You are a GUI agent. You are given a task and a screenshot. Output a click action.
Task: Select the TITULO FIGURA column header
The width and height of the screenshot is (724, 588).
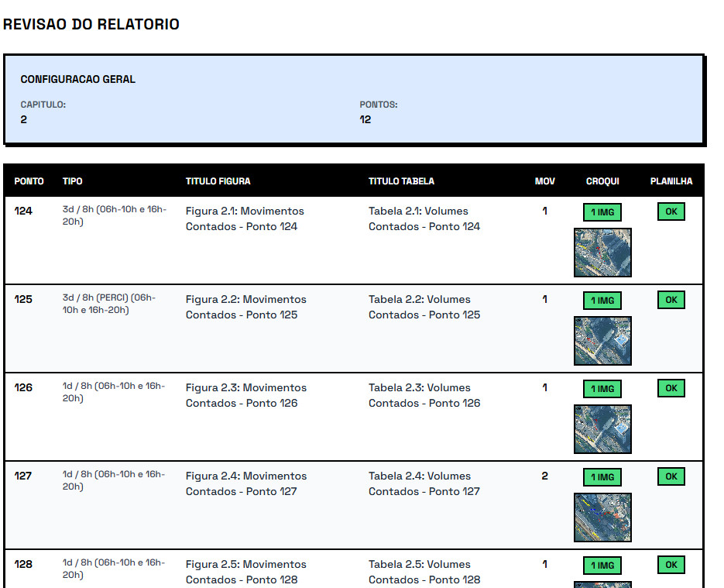(x=218, y=181)
